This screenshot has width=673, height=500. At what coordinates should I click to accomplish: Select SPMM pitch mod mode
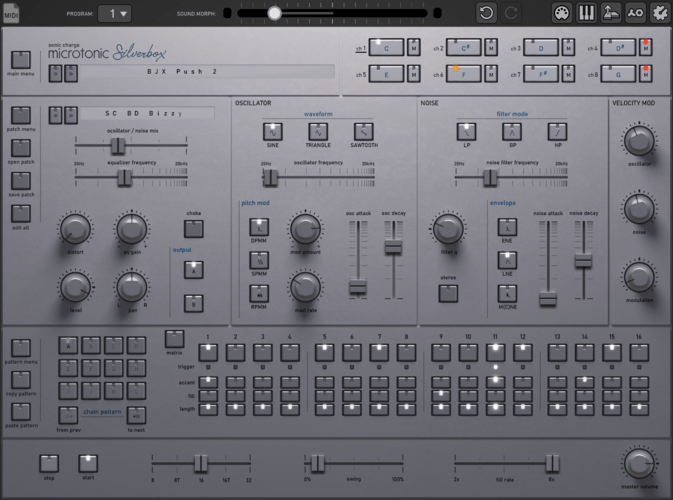tap(259, 260)
